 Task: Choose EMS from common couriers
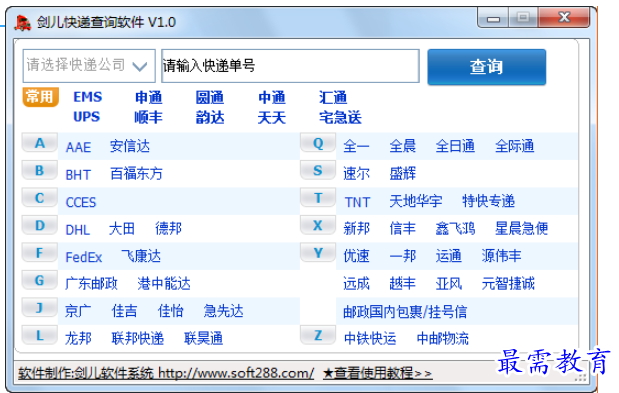point(88,97)
